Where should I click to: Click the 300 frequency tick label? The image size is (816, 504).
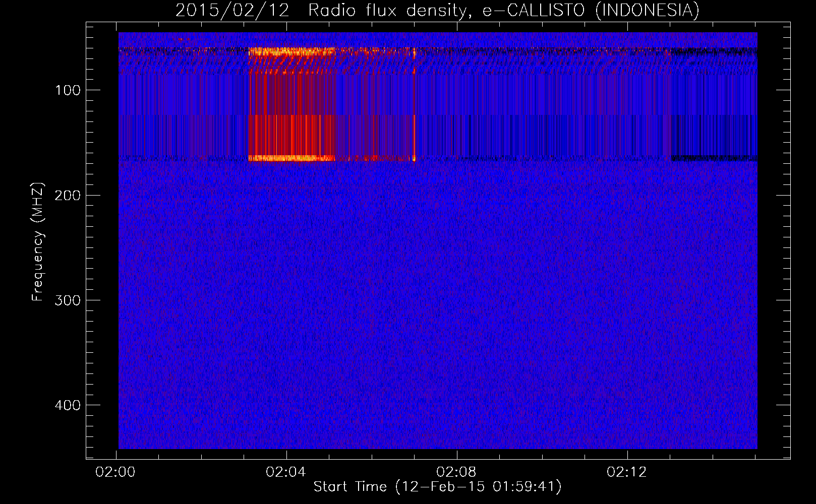tap(68, 300)
